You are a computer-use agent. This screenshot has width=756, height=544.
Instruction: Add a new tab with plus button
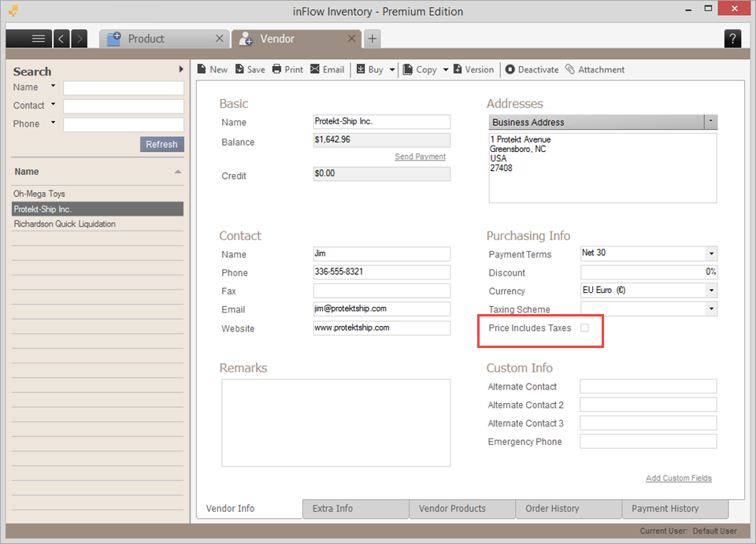click(372, 39)
